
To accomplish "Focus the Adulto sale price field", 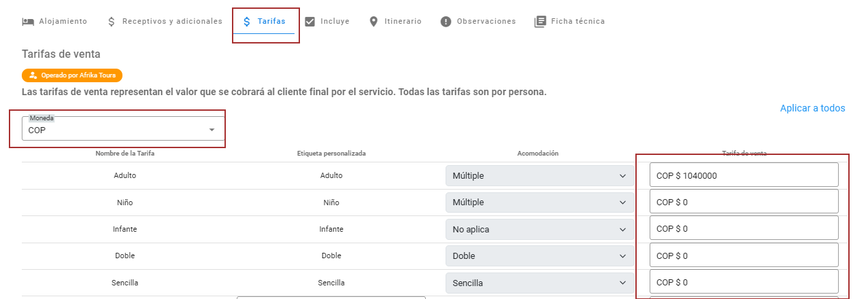I will [744, 175].
